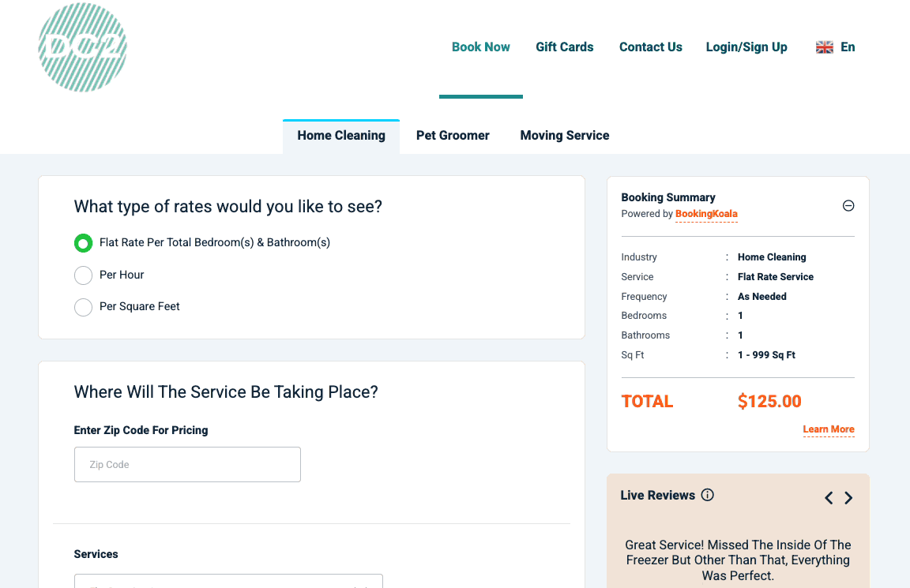Screen dimensions: 910x588
Task: Switch to the Pet Groomer tab
Action: 453,136
